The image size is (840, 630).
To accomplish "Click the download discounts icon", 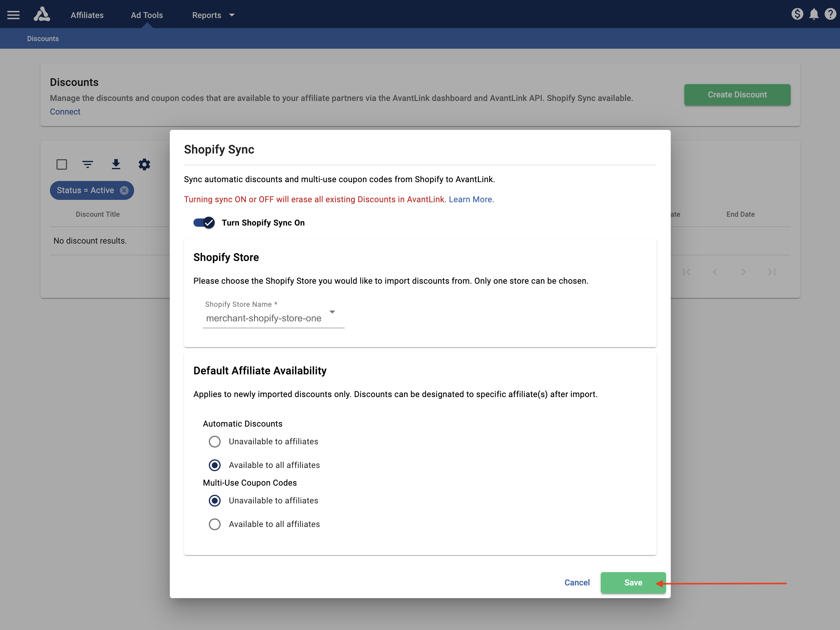I will 116,164.
